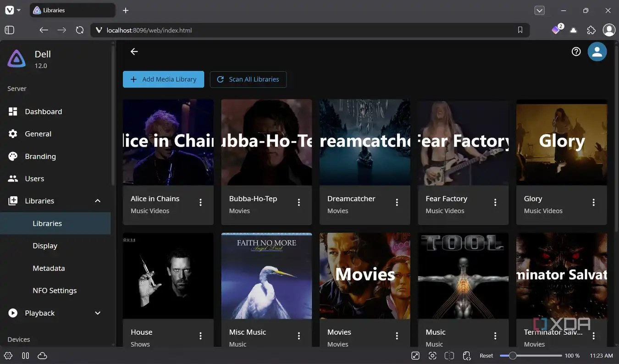Open the new tab plus button

126,10
